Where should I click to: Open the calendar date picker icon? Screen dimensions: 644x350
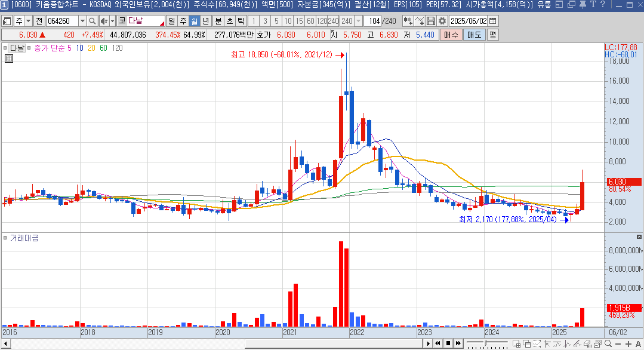493,21
